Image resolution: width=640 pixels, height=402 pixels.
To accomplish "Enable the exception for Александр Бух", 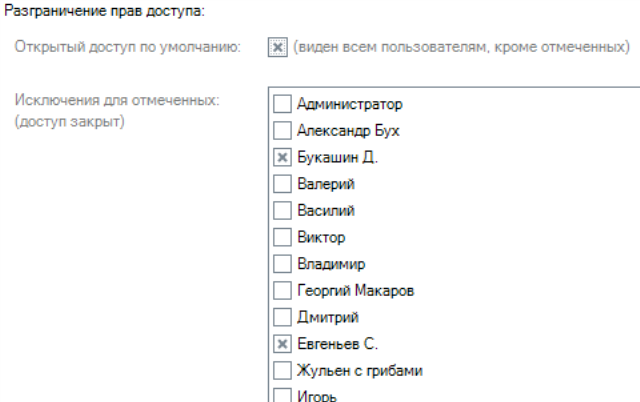I will coord(283,130).
